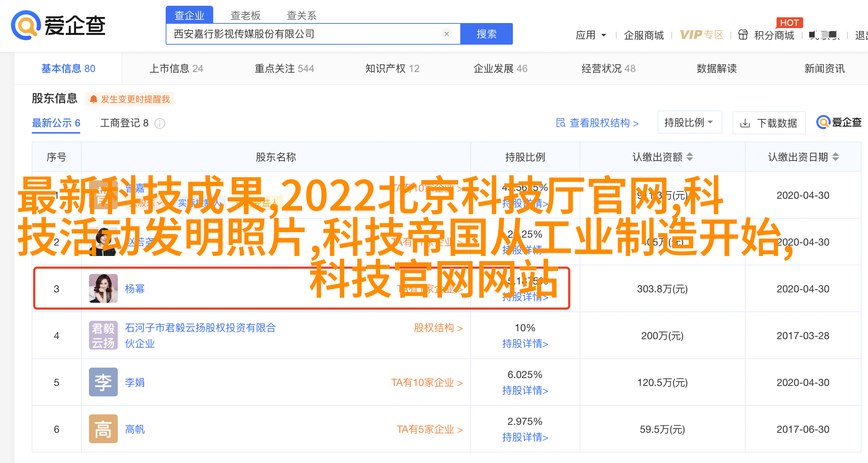Open the 重点关注 544 tab
868x463 pixels.
point(285,68)
